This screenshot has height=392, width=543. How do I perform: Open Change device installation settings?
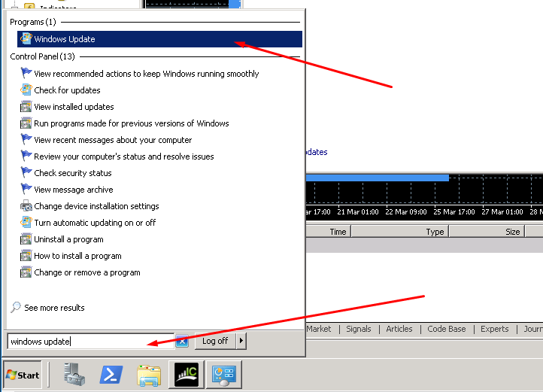96,206
